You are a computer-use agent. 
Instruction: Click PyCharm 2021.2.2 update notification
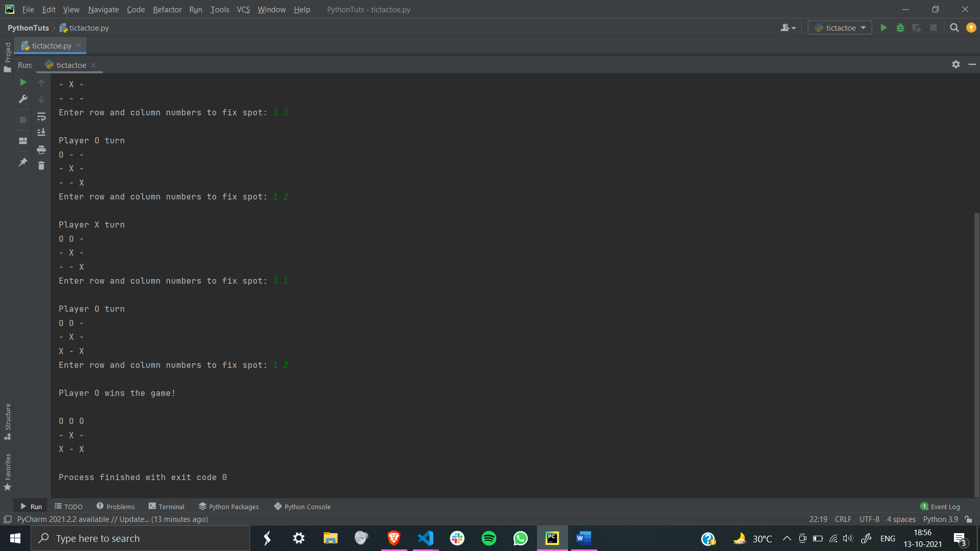(112, 519)
